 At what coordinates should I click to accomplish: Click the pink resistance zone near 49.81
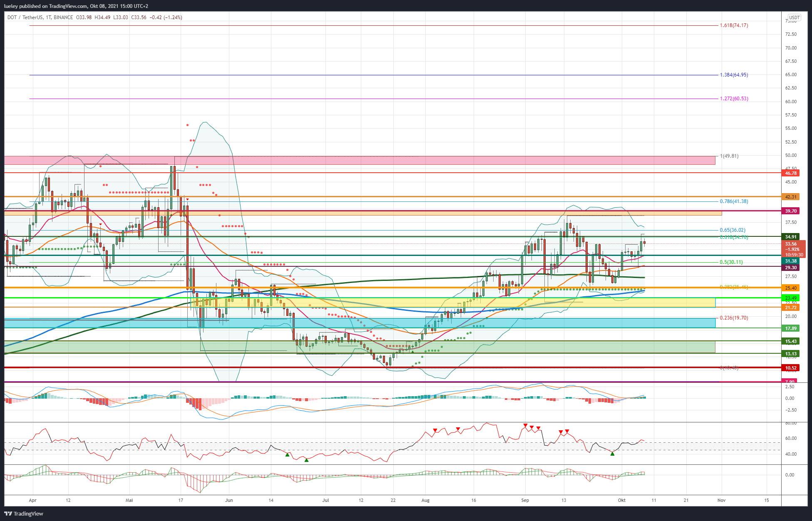click(x=360, y=160)
